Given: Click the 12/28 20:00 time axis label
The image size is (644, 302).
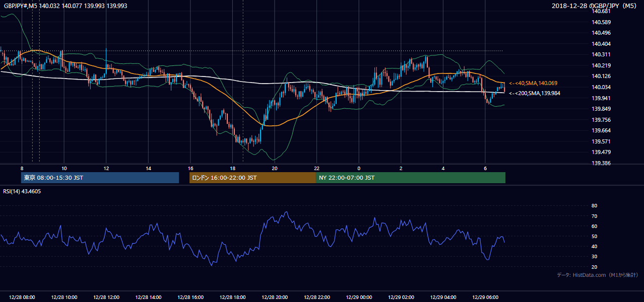Looking at the screenshot, I should point(275,297).
